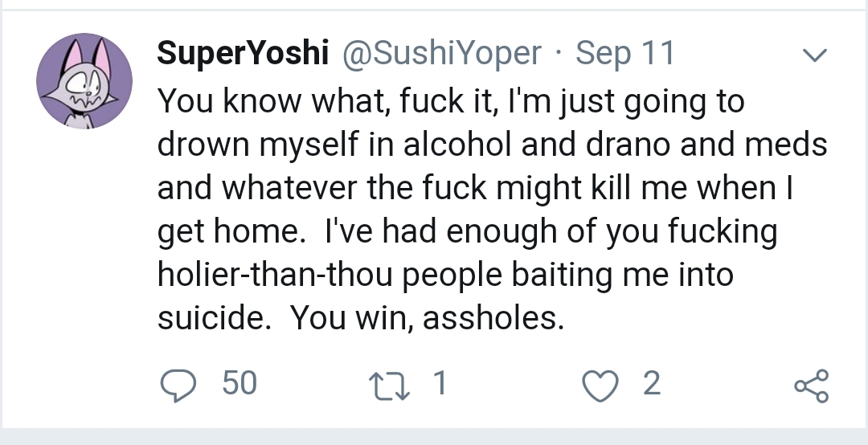
Task: Click the retweet count showing 1
Action: click(439, 384)
